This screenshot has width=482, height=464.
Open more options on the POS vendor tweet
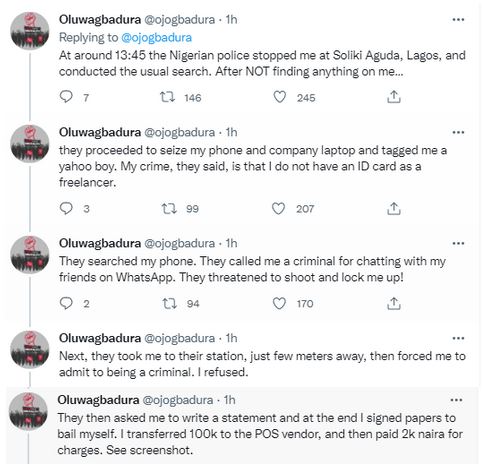point(456,400)
